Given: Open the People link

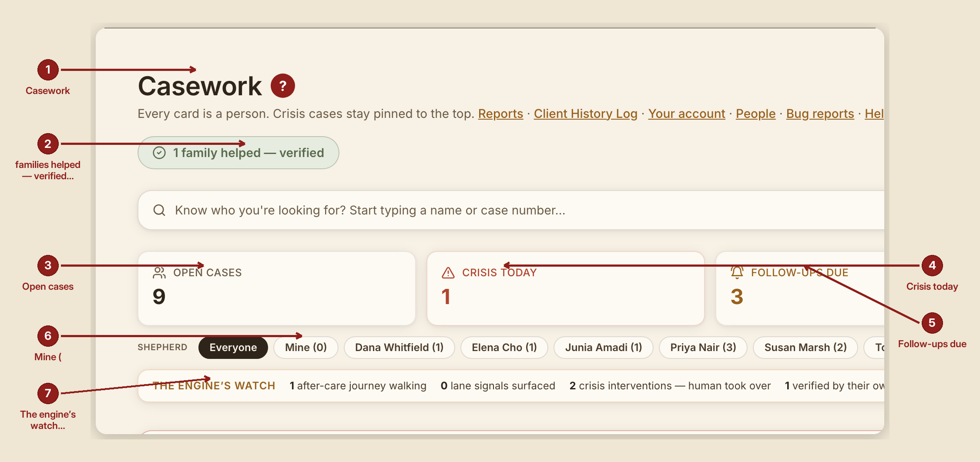Looking at the screenshot, I should pos(755,114).
